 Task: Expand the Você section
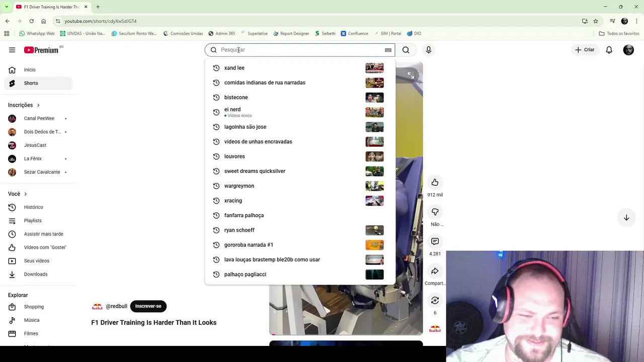click(18, 194)
